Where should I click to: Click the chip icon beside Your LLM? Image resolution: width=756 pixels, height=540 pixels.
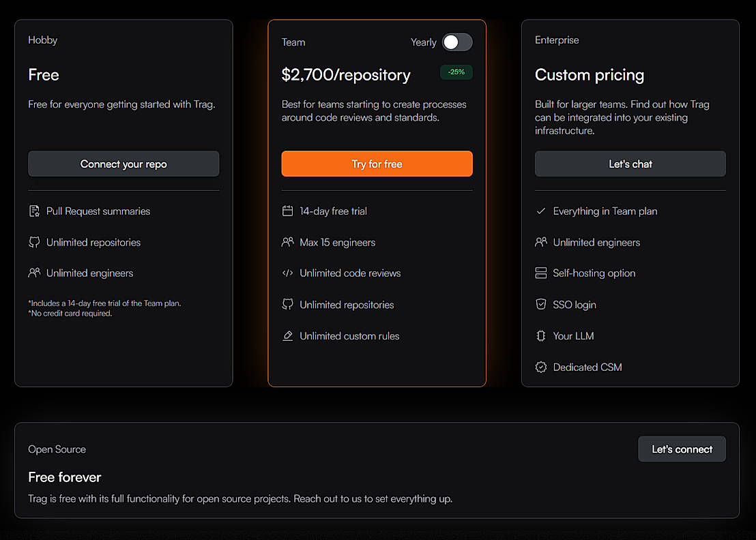pos(541,335)
